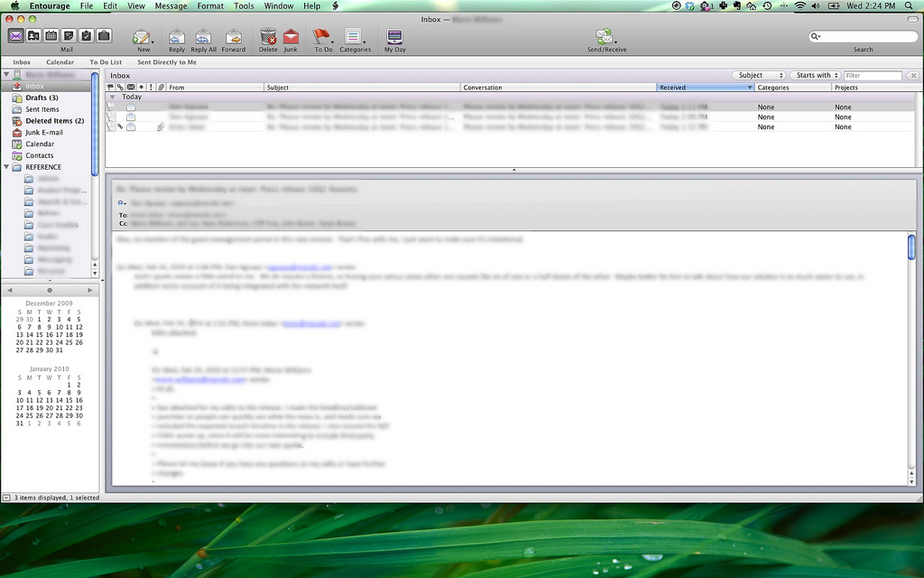Image resolution: width=924 pixels, height=578 pixels.
Task: Switch to the Mail view icon
Action: click(16, 36)
